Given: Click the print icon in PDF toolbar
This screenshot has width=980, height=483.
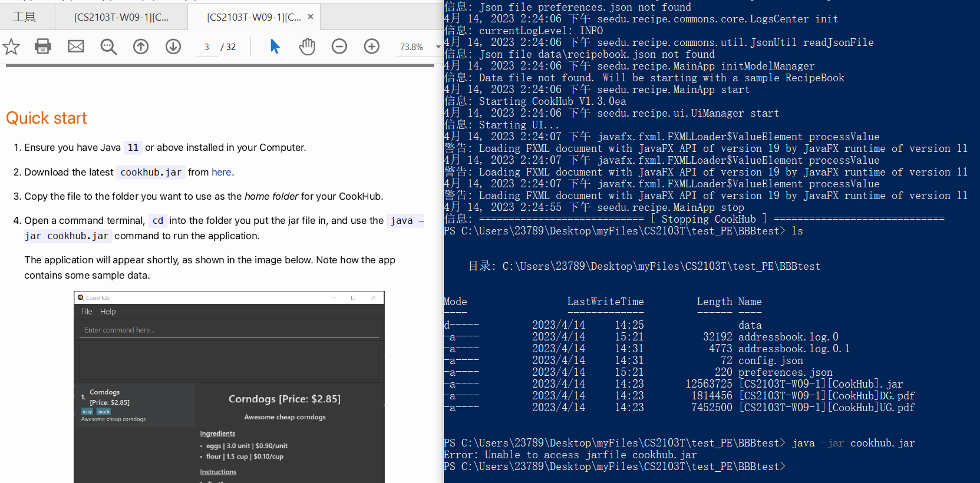Looking at the screenshot, I should click(x=43, y=47).
